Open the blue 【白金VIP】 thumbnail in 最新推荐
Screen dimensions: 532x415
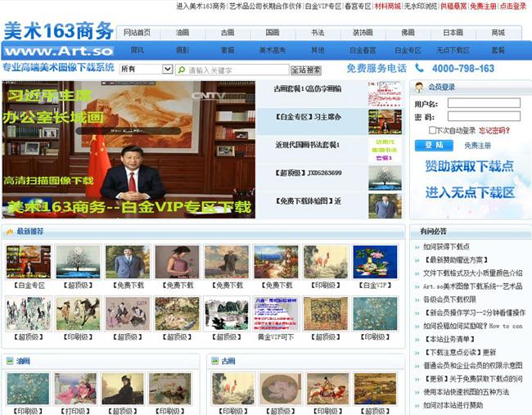point(375,262)
